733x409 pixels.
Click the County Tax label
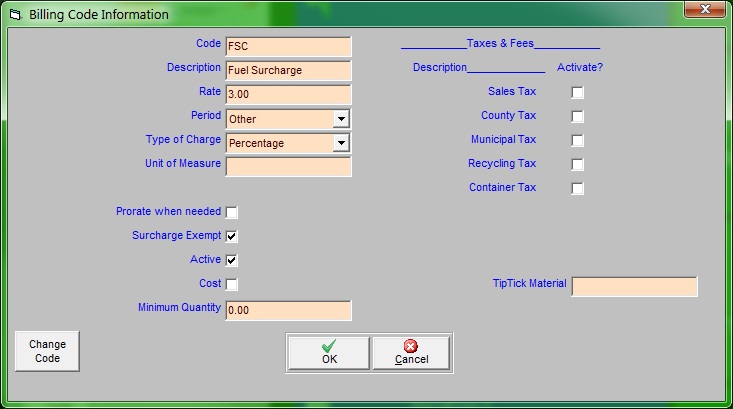(509, 115)
